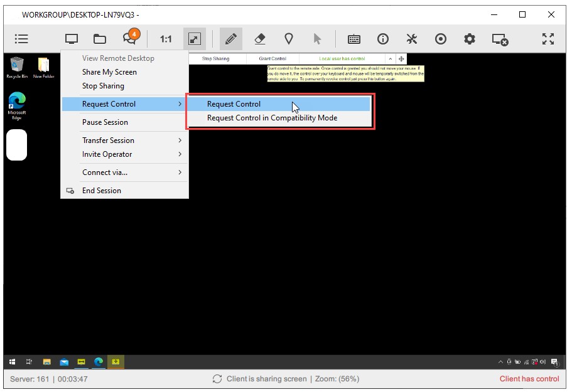Set remote view to 1:1 zoom
This screenshot has width=572, height=392.
click(x=165, y=39)
